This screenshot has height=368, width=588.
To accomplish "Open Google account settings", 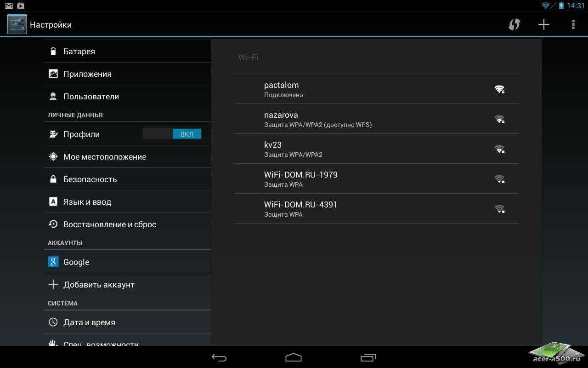I will [127, 262].
